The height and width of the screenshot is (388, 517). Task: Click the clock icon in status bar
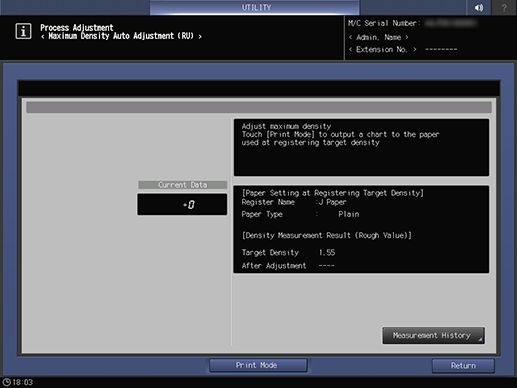click(7, 382)
